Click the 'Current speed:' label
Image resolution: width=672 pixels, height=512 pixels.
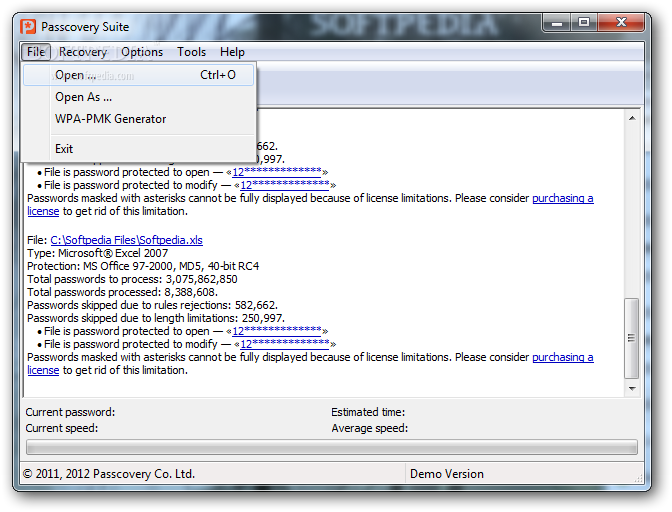coord(62,428)
